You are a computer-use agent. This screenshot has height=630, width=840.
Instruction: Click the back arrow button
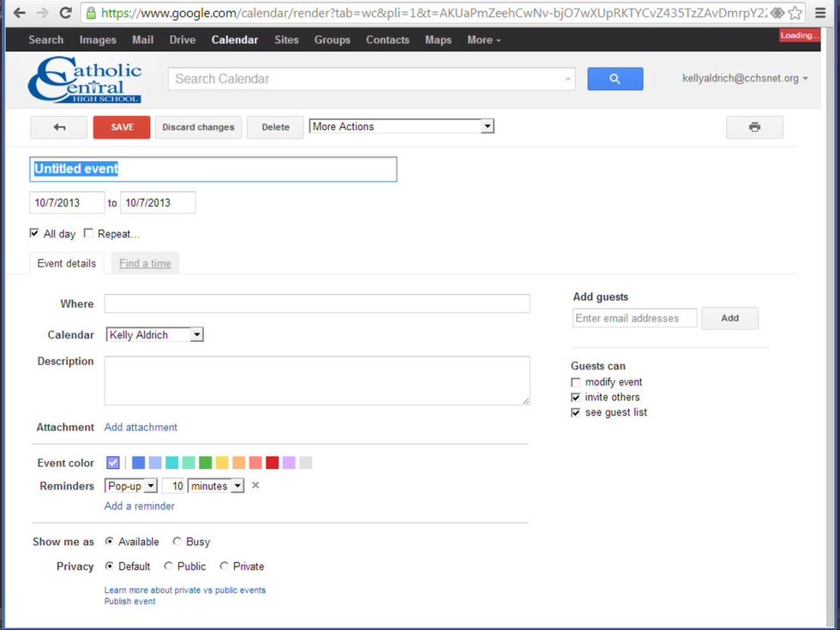tap(59, 127)
